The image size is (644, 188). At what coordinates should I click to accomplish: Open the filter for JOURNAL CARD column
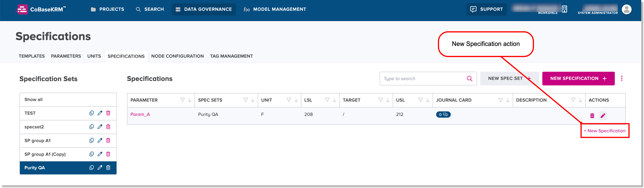(500, 100)
